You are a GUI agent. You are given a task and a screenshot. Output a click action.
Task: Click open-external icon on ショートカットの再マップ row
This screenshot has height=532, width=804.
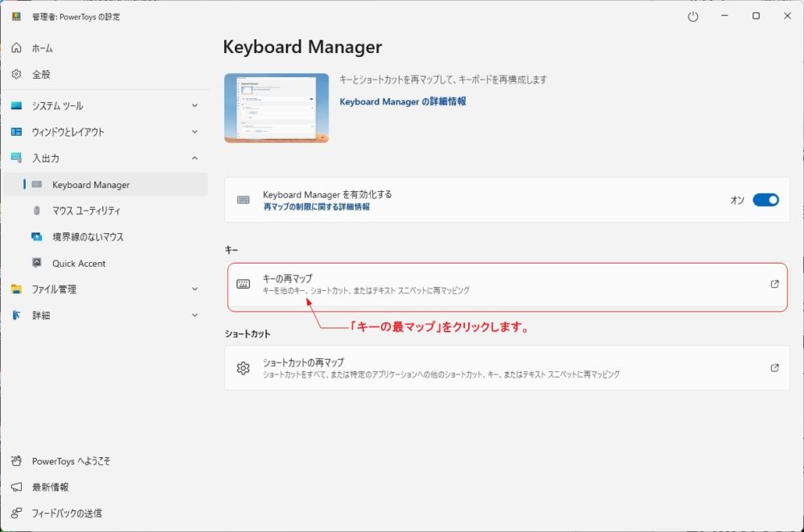click(x=774, y=368)
